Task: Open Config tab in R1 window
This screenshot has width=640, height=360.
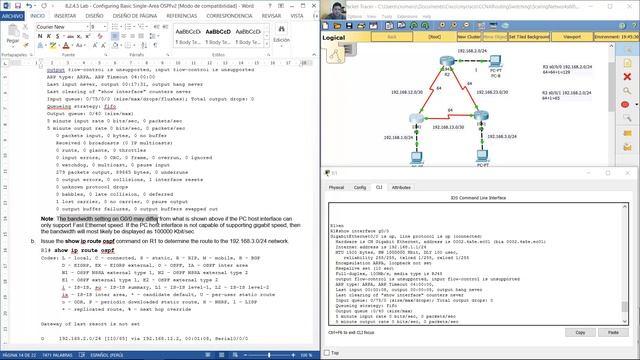Action: pyautogui.click(x=360, y=187)
